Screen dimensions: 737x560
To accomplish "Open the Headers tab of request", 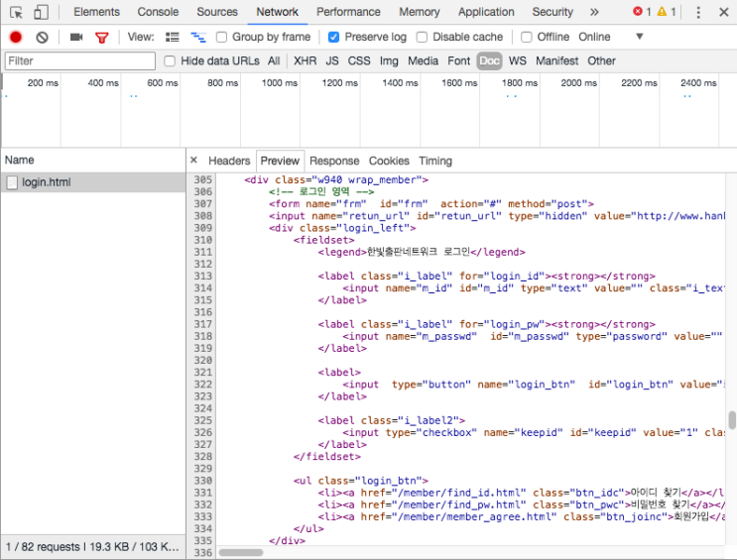I will coord(229,162).
